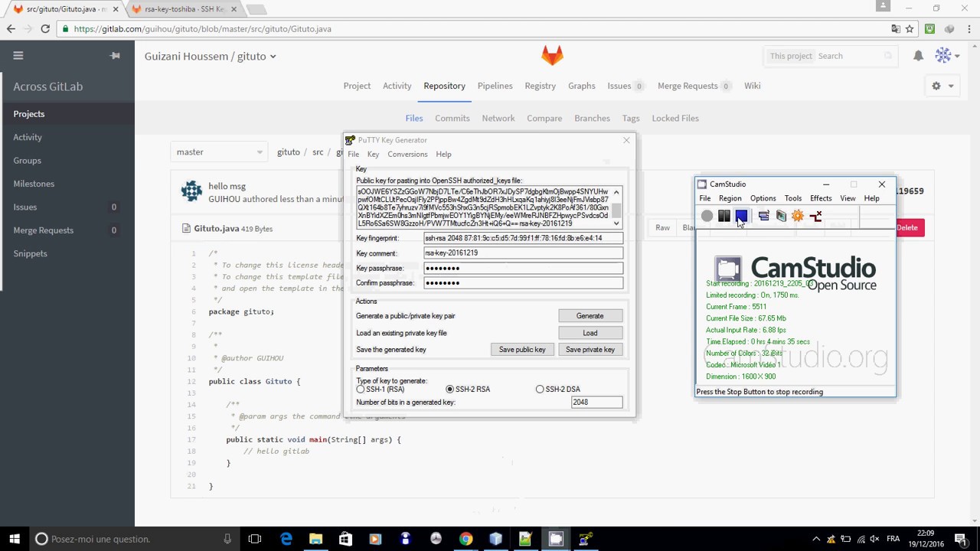Viewport: 980px width, 551px height.
Task: Click the Confirm passphrase field
Action: (524, 283)
